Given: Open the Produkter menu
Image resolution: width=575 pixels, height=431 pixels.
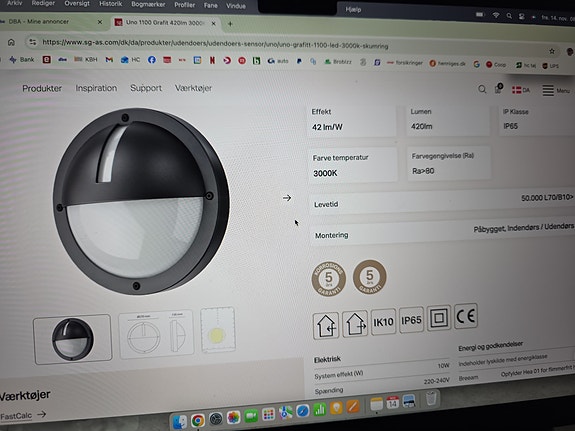Looking at the screenshot, I should [x=42, y=88].
